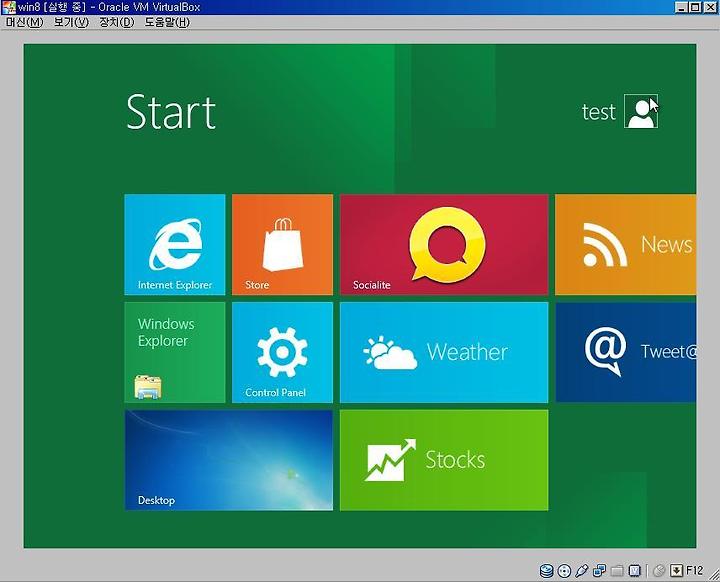Click the hard disk activity status icon
The width and height of the screenshot is (720, 582).
546,571
